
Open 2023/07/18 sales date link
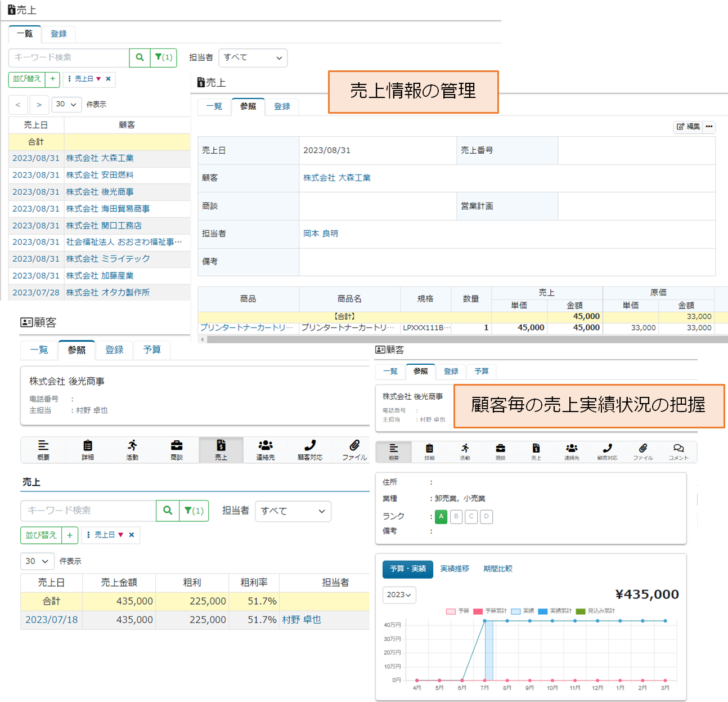(x=52, y=620)
